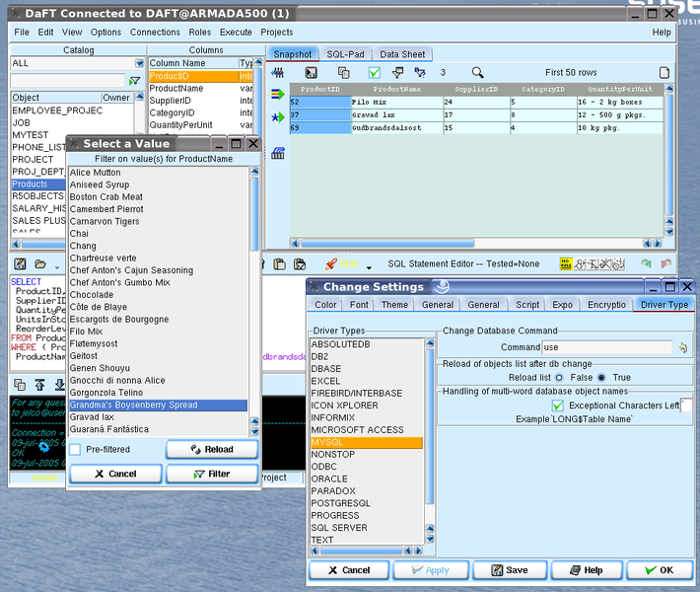Click the blue comb icon with left arrow
The image size is (700, 592).
[278, 72]
